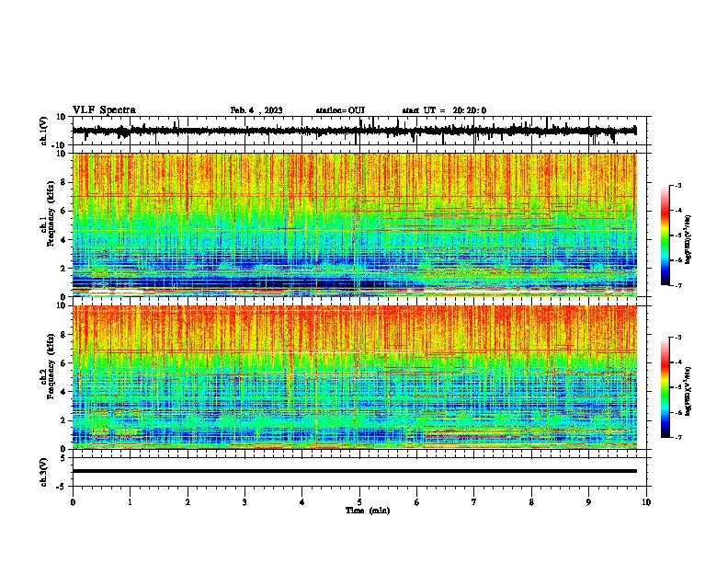Click the "station=OUI" label
This screenshot has width=728, height=563.
point(340,110)
